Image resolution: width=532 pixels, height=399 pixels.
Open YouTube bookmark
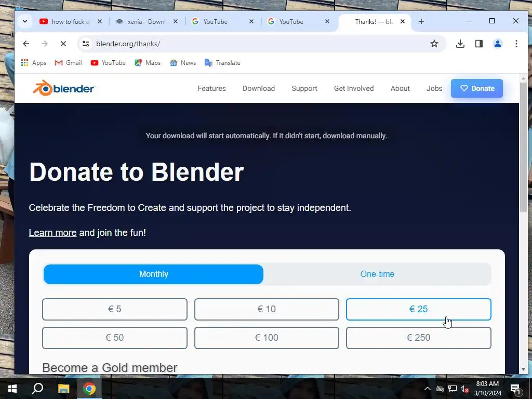pos(108,63)
